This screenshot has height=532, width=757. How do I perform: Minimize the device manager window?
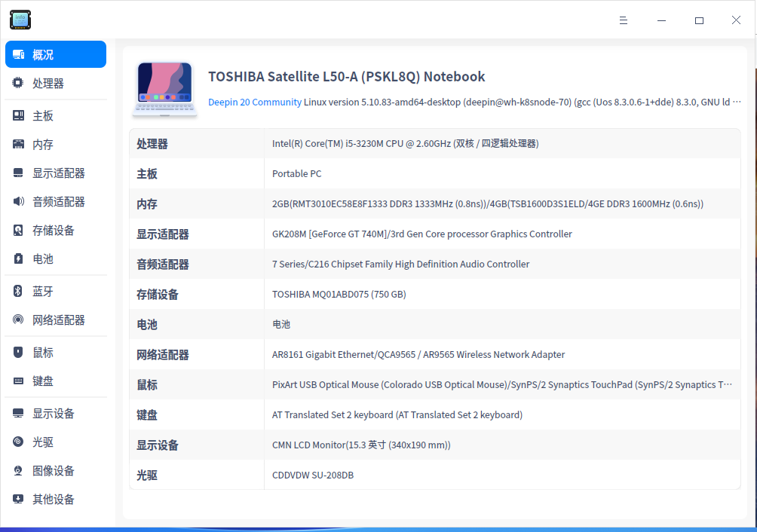tap(661, 20)
